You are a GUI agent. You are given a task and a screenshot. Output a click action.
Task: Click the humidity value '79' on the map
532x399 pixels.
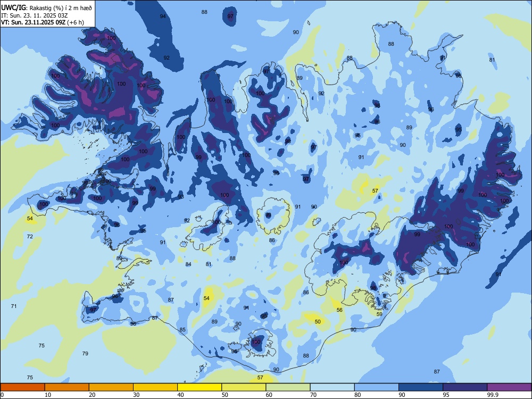click(x=85, y=353)
